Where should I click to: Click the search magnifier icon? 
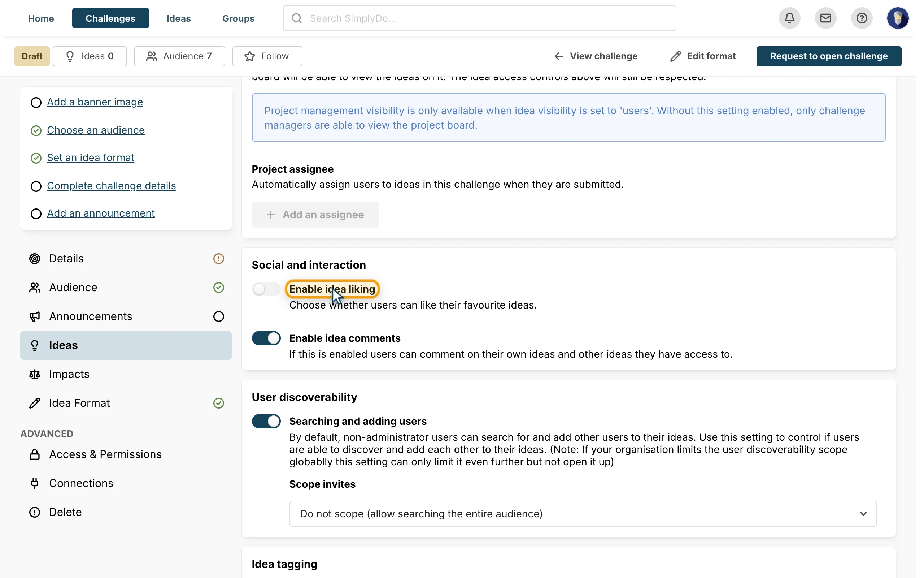[x=297, y=18]
